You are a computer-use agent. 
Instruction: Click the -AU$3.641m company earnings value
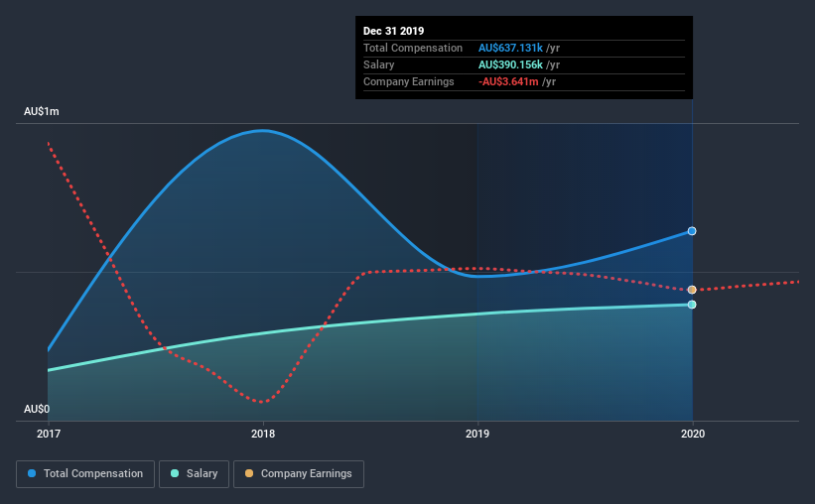click(x=508, y=81)
